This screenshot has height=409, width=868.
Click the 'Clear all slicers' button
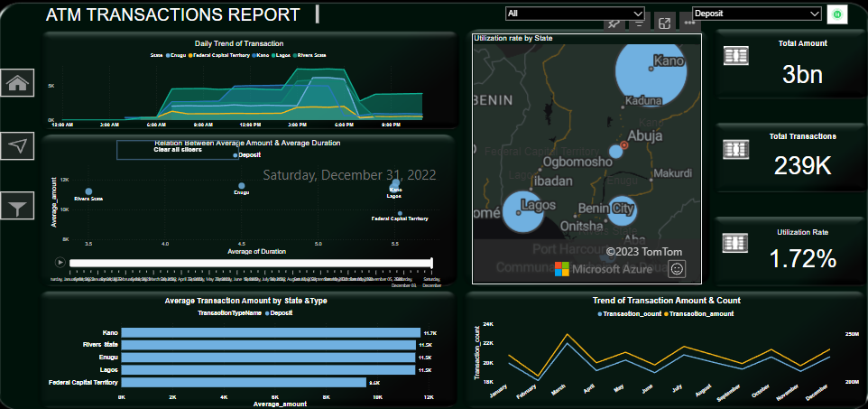pos(177,149)
